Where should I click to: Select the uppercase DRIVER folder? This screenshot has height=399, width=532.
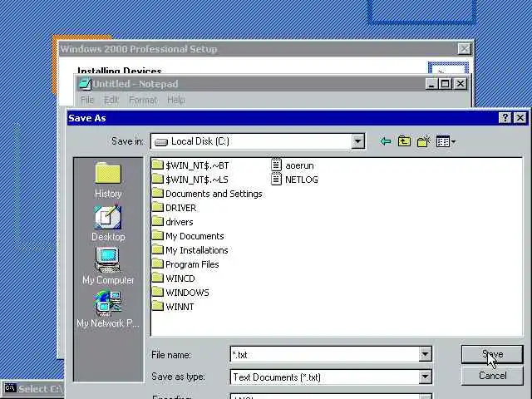[x=174, y=208]
